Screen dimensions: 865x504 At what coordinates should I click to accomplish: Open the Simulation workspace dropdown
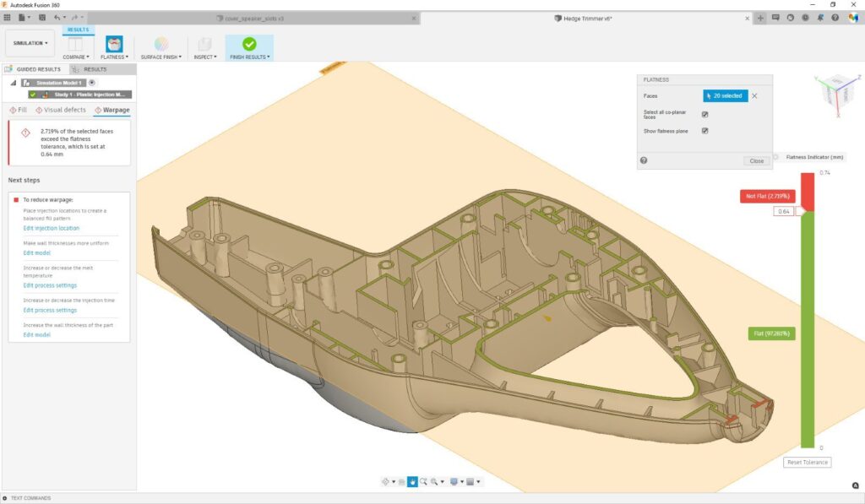click(30, 43)
